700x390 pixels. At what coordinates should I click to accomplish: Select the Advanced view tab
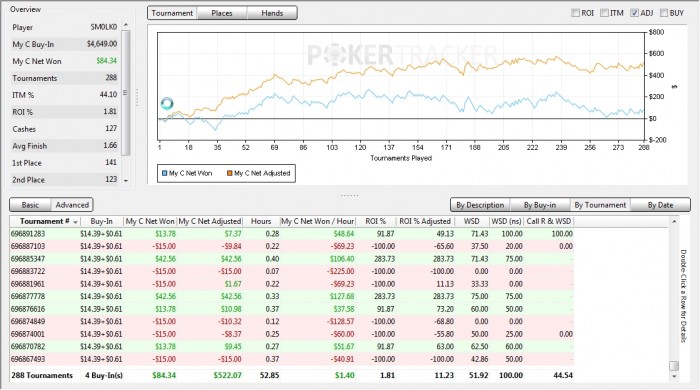[72, 205]
